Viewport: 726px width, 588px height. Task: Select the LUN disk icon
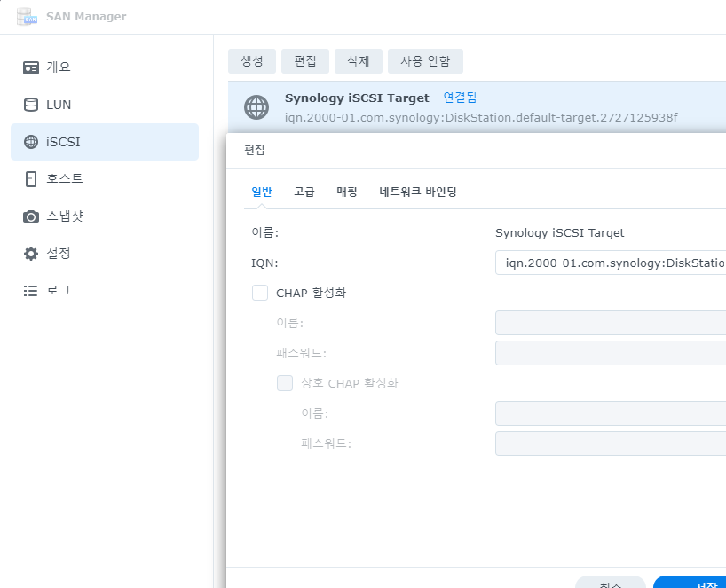coord(31,105)
